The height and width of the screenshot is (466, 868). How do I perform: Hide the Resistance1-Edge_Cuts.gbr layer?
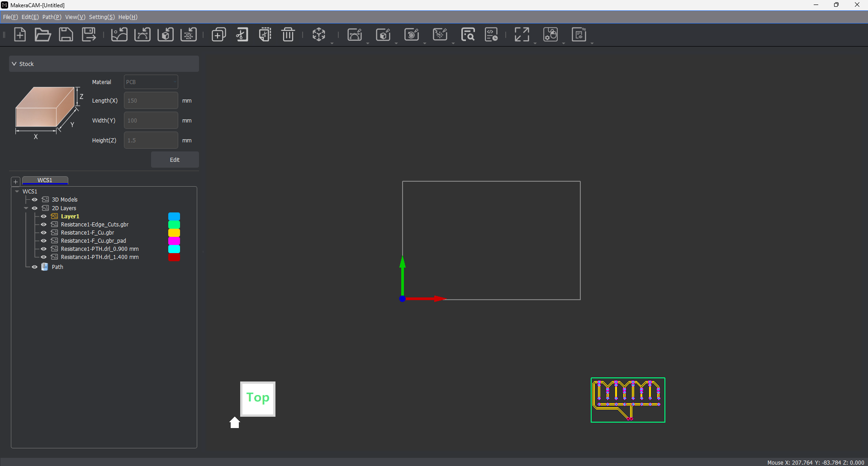44,225
